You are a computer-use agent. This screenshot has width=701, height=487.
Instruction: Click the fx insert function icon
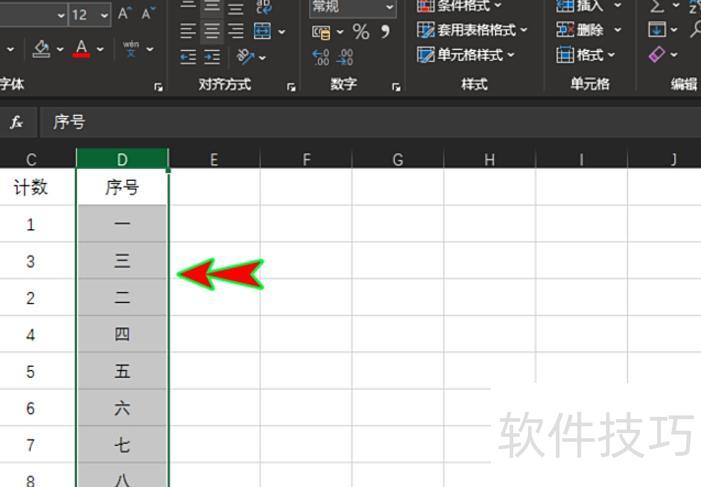pyautogui.click(x=17, y=122)
